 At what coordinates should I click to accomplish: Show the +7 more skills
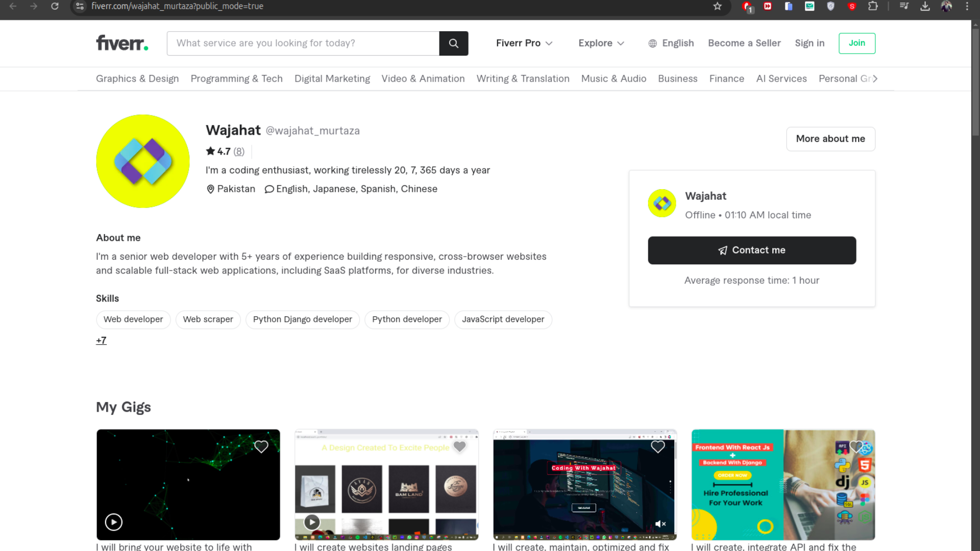point(101,340)
